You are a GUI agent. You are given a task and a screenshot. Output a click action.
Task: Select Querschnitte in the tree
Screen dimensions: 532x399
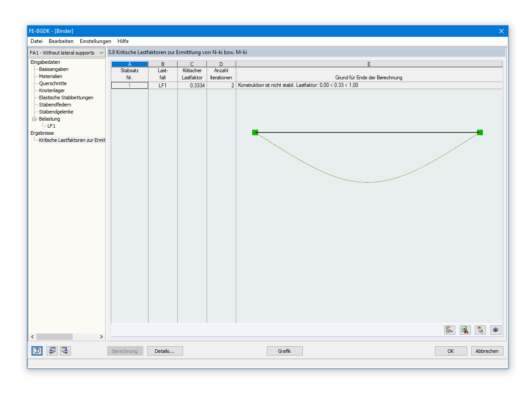(x=53, y=83)
